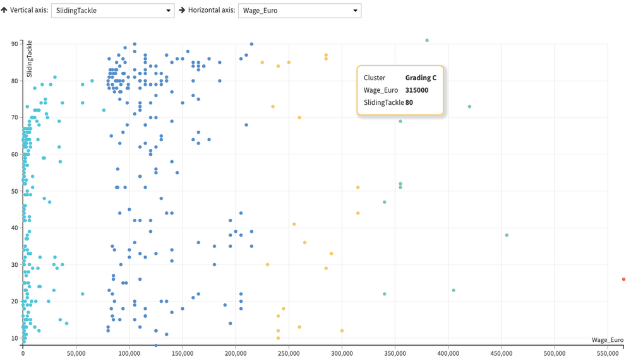Click the Grading C cluster tooltip

400,90
